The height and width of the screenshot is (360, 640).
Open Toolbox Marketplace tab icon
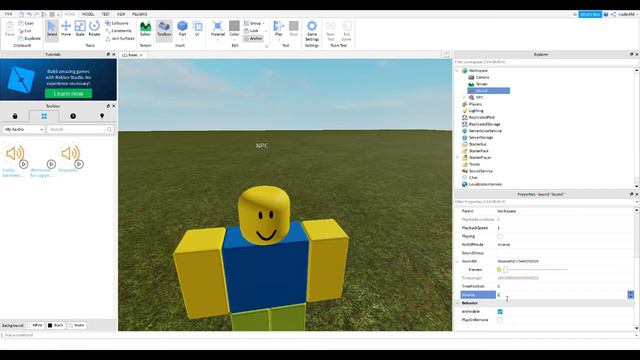pos(15,116)
